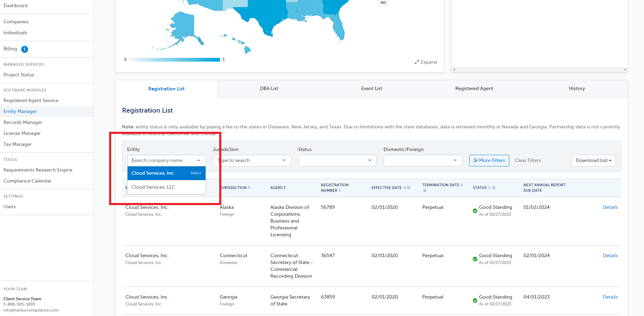Open Details for Connecticut registration
Screen dimensions: 644x316
[x=610, y=256]
